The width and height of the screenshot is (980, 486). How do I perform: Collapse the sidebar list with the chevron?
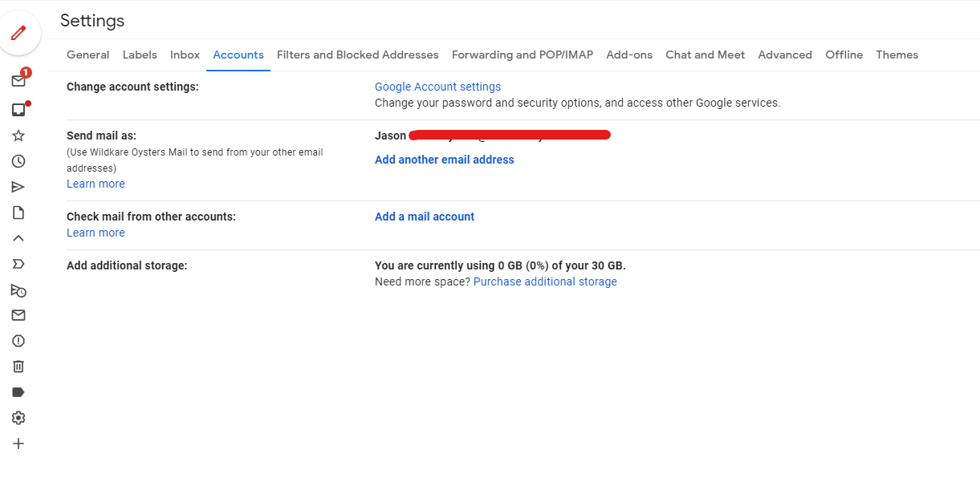[18, 238]
